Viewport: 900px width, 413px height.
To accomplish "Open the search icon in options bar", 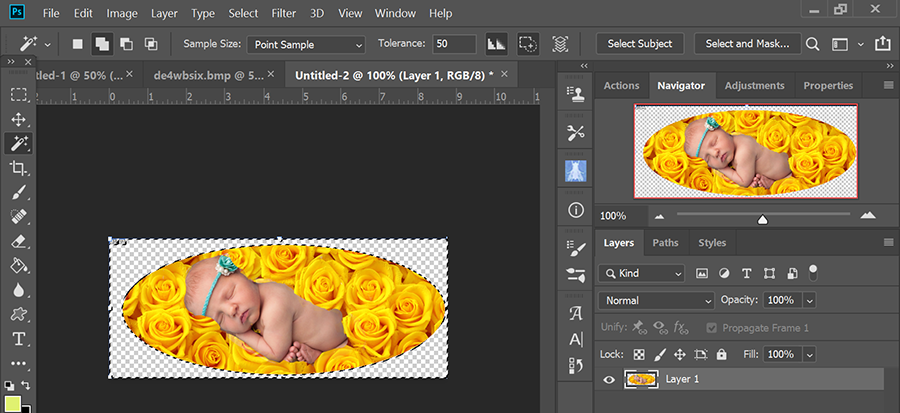I will pyautogui.click(x=812, y=44).
